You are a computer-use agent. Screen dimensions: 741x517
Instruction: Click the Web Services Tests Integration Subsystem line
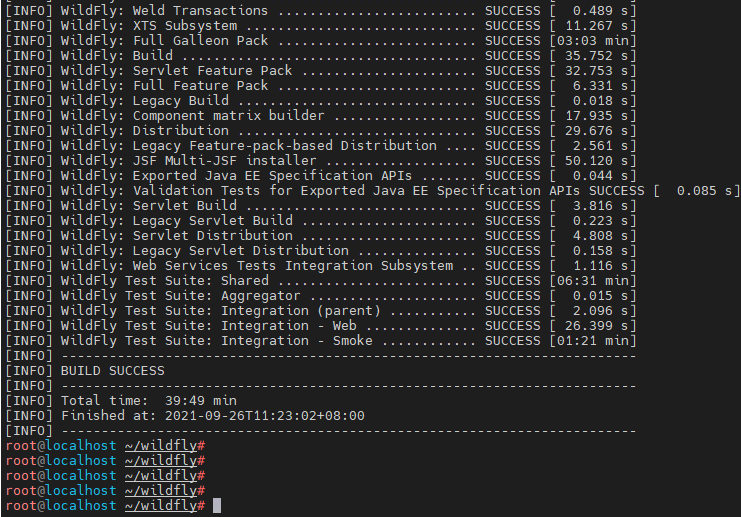(321, 266)
